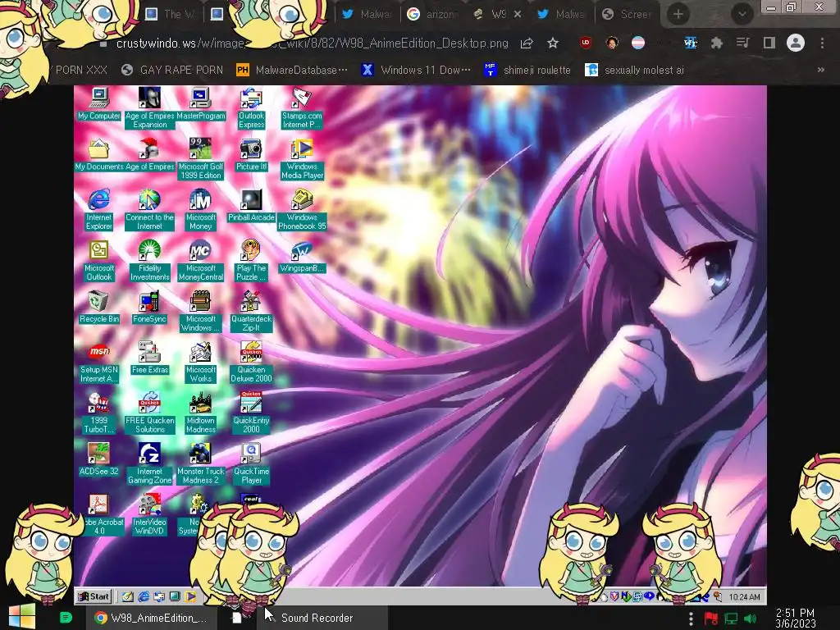
Task: Launch the FoneSync shortcut icon
Action: pyautogui.click(x=149, y=307)
